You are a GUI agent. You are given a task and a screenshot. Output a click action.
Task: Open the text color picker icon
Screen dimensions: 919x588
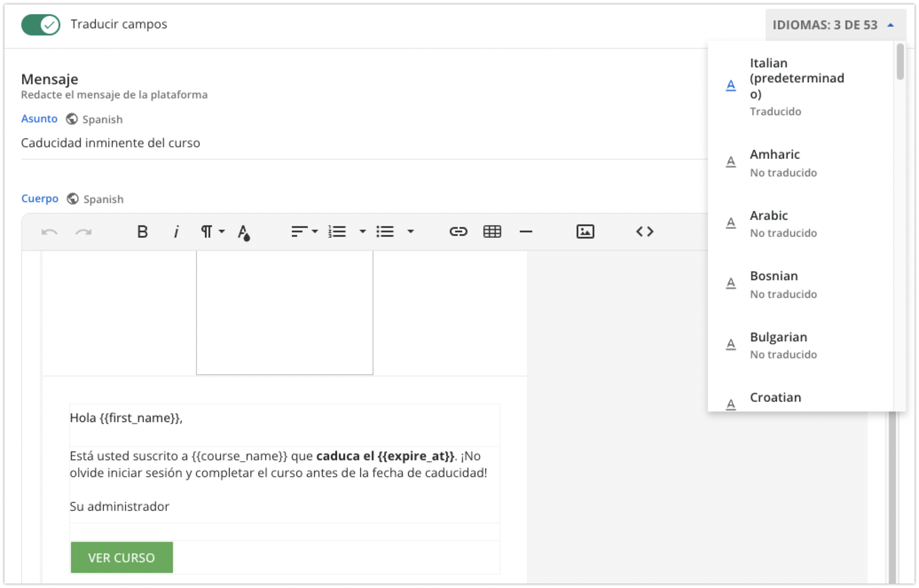point(243,231)
